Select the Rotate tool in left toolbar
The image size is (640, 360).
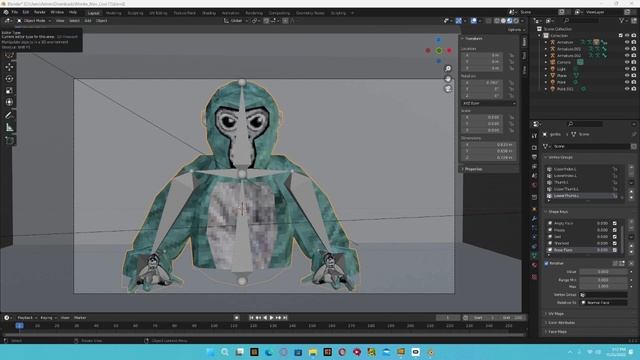[x=9, y=78]
